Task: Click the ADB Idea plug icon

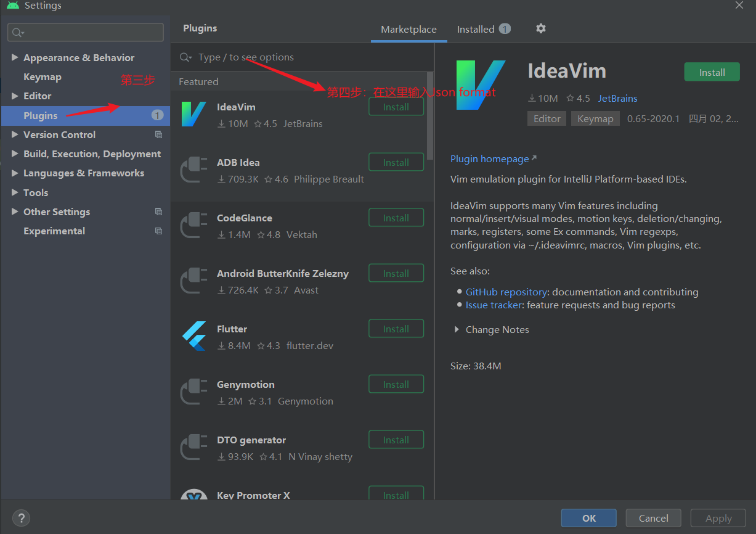Action: (x=193, y=170)
